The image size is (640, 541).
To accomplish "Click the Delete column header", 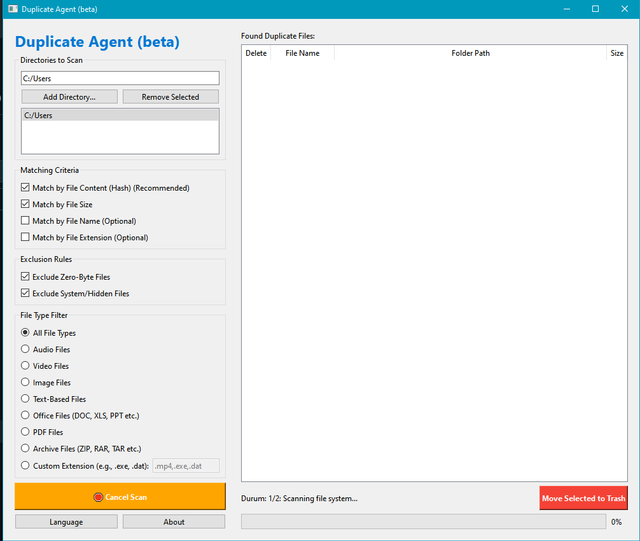I will 256,53.
